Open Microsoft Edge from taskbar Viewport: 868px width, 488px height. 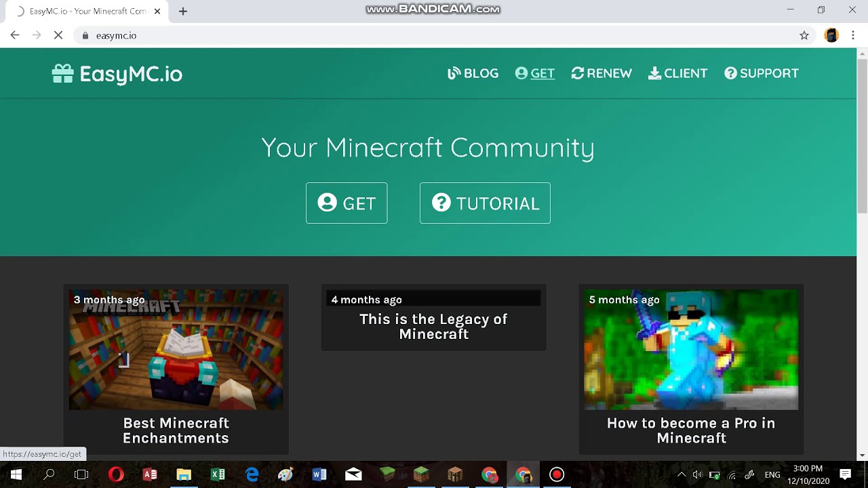coord(252,474)
